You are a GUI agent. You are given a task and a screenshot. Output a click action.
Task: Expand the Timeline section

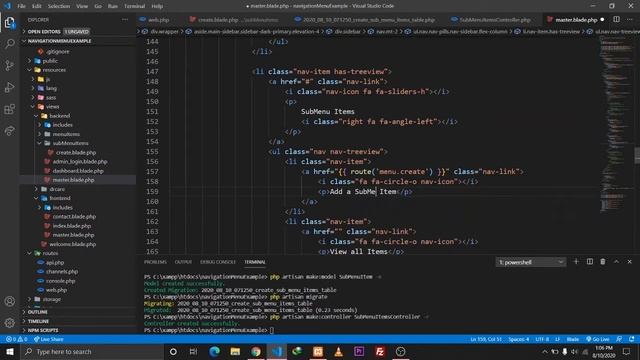click(78, 321)
